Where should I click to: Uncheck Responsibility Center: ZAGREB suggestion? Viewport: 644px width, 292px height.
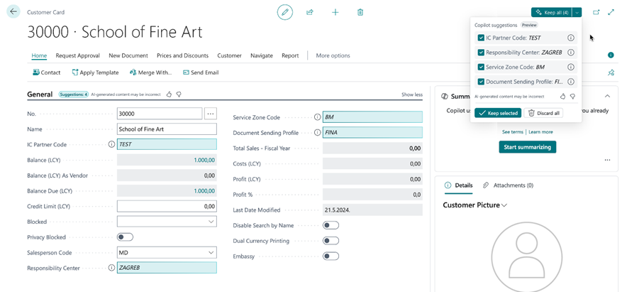481,53
